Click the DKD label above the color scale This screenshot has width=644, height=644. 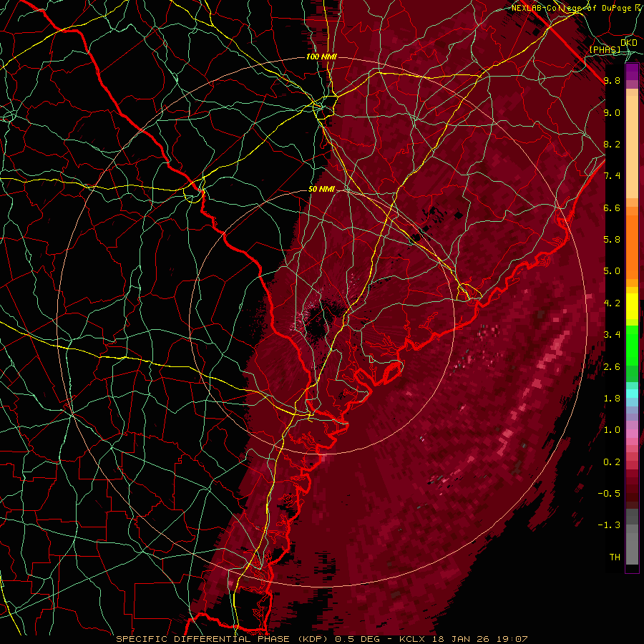pos(629,43)
